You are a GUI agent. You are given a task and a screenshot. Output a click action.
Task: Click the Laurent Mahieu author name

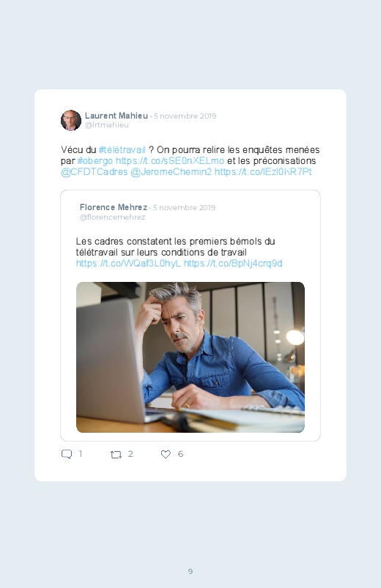(116, 116)
